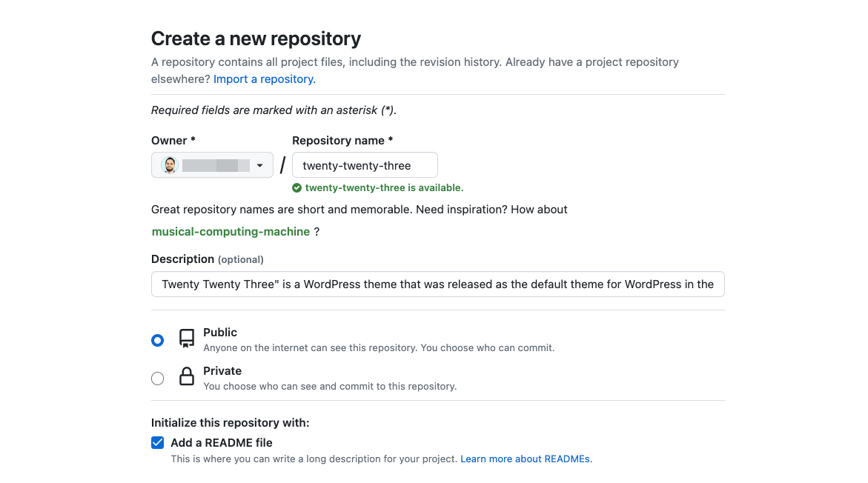Click the "twenty-twenty-three is available" message
868x483 pixels.
384,188
